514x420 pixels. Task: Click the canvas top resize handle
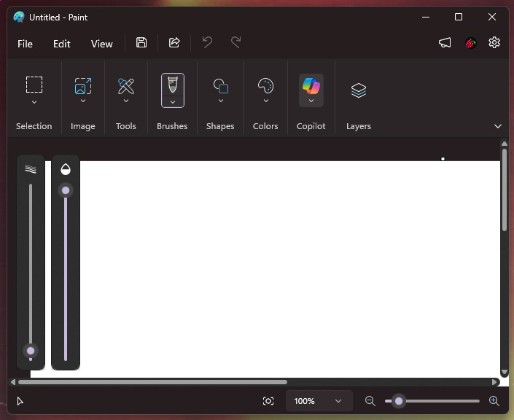(443, 159)
